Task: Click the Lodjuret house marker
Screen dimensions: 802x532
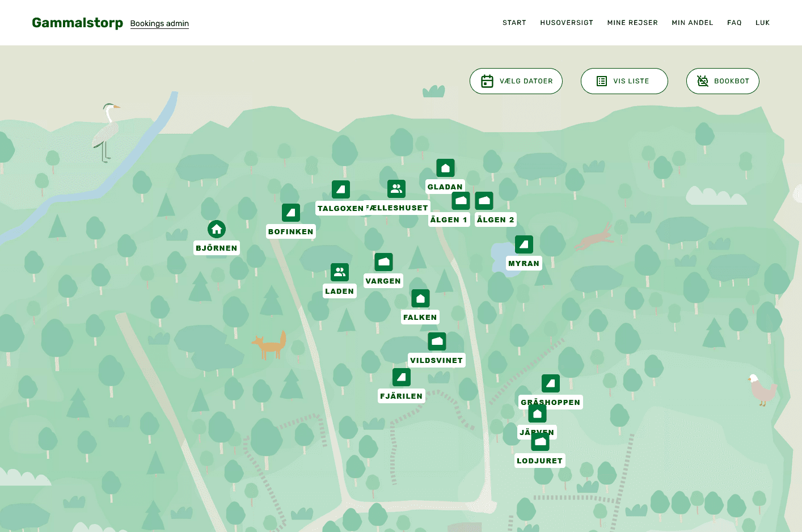Action: [540, 441]
